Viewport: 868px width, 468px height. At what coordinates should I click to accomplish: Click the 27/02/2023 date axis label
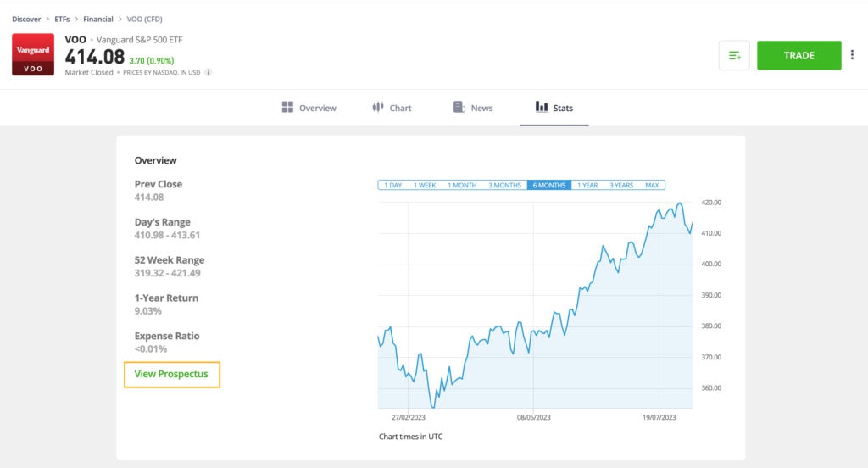(409, 417)
